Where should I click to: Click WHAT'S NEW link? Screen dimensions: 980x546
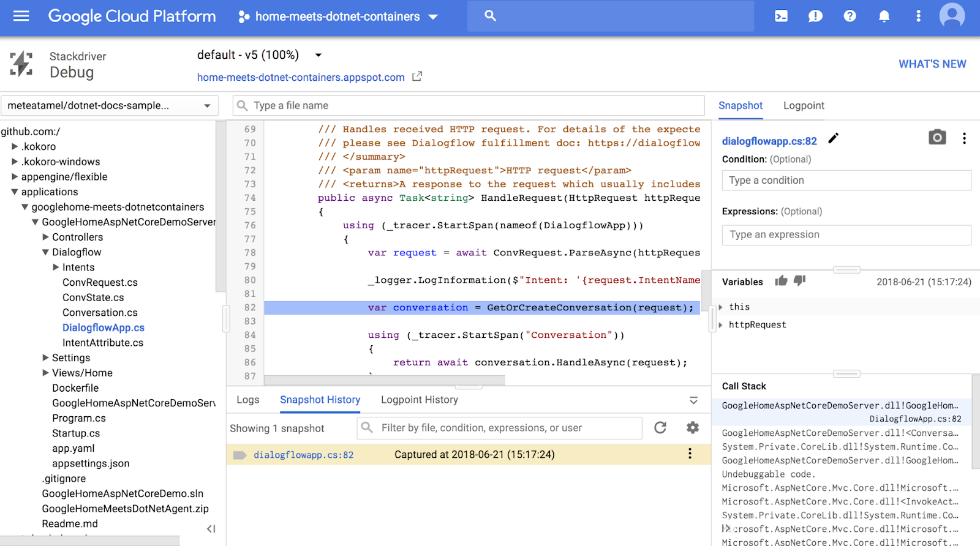coord(932,64)
